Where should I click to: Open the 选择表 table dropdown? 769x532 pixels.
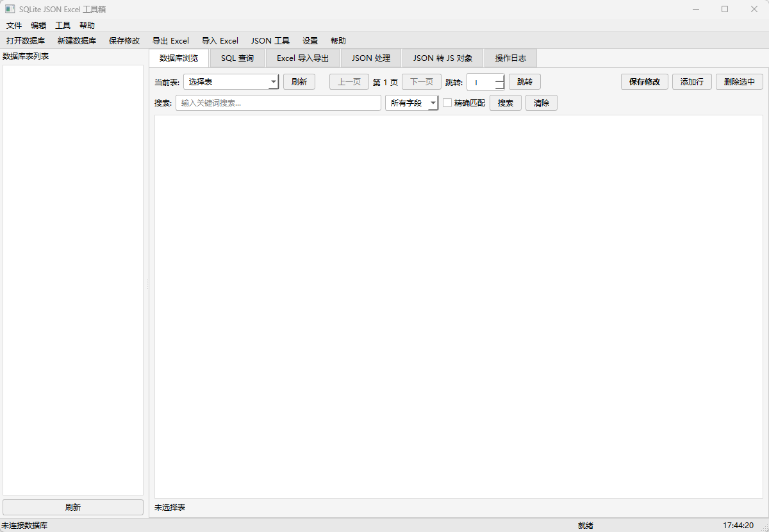click(231, 82)
